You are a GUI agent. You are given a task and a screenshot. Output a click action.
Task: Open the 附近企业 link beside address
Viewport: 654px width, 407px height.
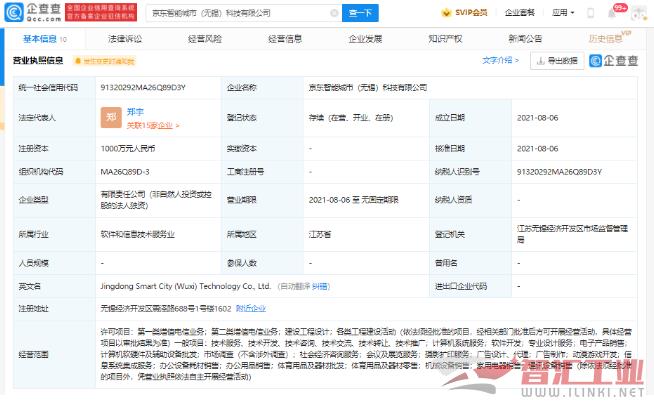[x=251, y=309]
